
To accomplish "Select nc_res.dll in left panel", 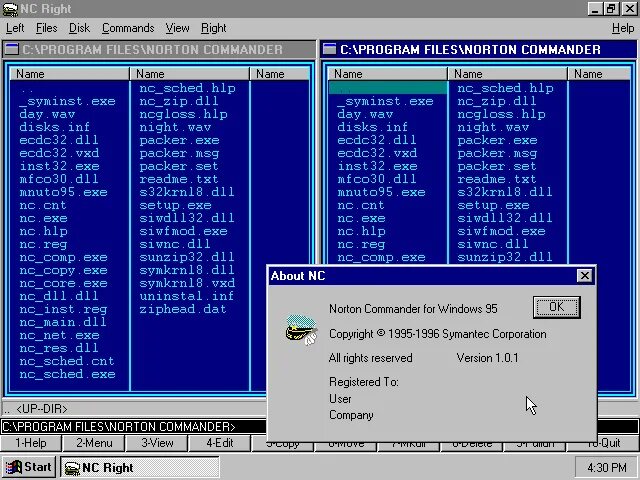I will (x=59, y=348).
